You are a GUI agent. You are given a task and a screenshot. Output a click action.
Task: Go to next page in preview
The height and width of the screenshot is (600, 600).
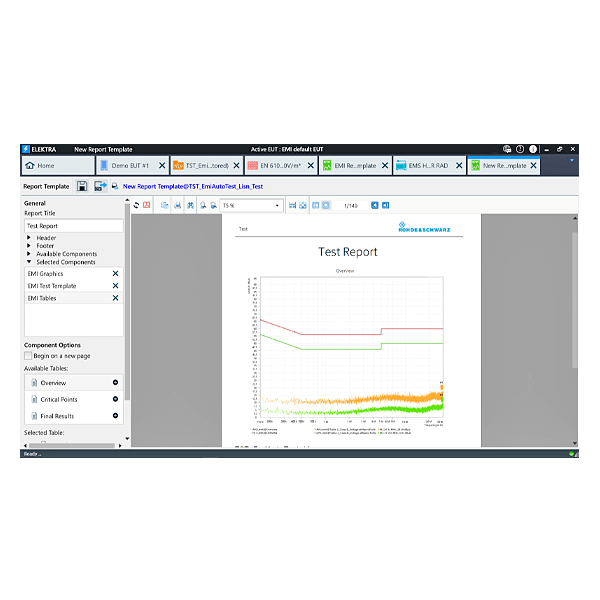point(376,205)
